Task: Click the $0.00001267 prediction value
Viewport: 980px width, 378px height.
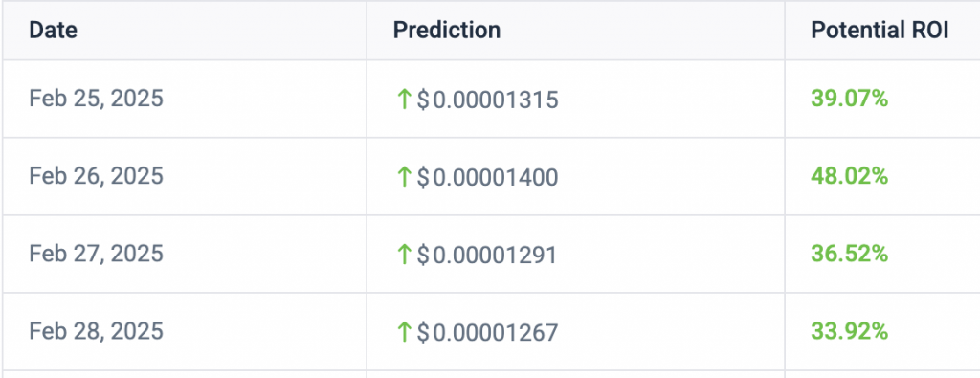Action: [x=487, y=333]
